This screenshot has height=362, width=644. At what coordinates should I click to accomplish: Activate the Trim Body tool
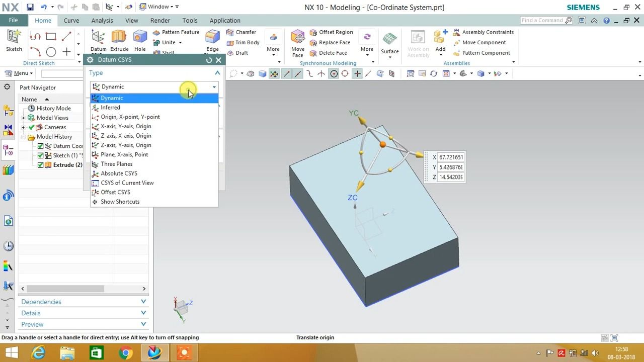pyautogui.click(x=247, y=42)
